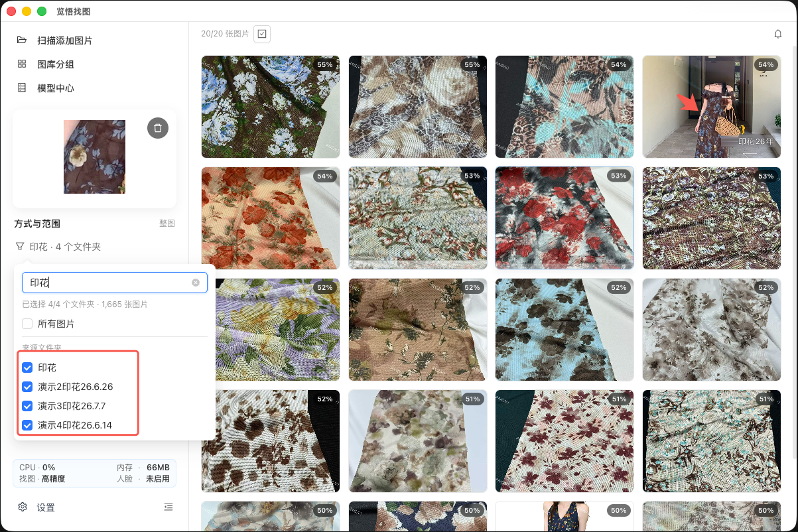Clear the 印花 search field with x icon
Screen dimensions: 798x532
196,283
